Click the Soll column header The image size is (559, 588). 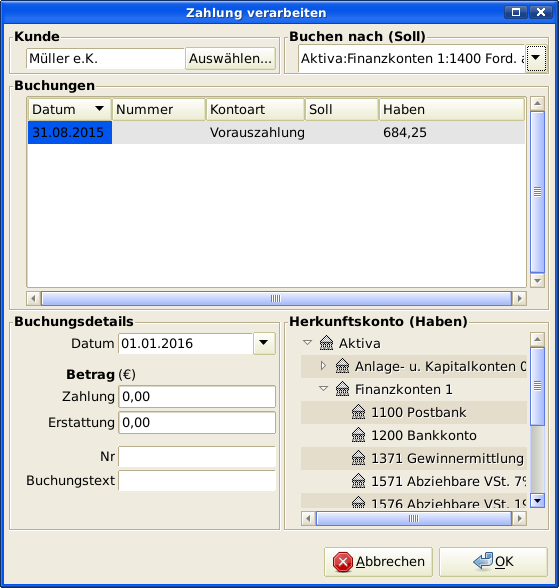(342, 110)
